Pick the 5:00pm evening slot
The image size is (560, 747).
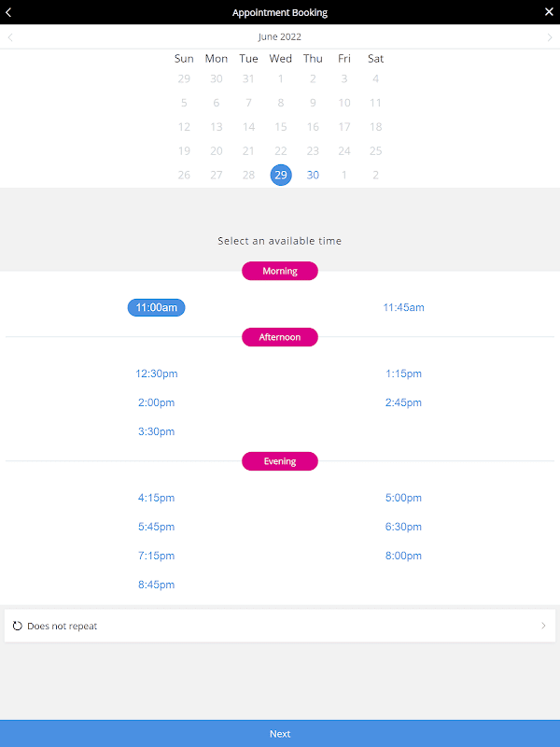point(403,498)
